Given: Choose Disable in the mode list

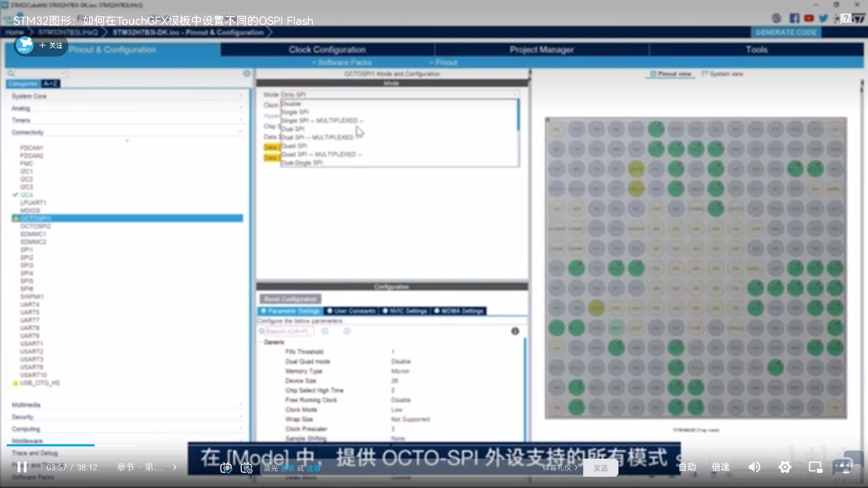Looking at the screenshot, I should tap(400, 104).
